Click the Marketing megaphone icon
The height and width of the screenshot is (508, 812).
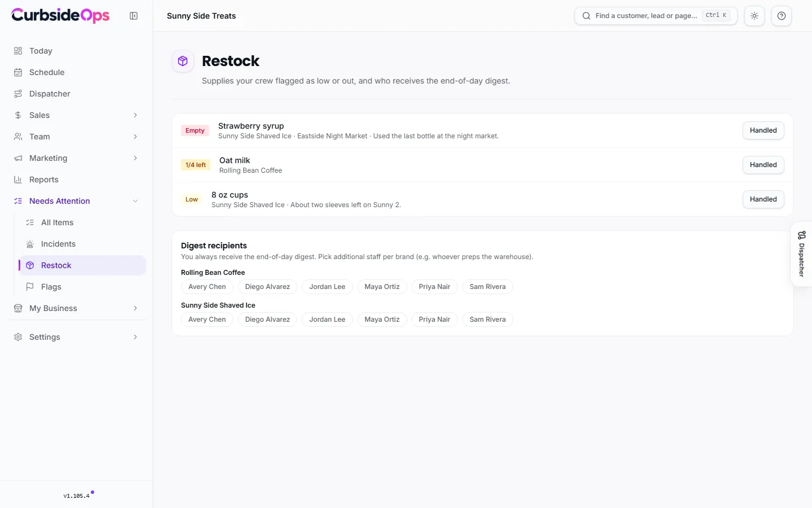tap(18, 158)
